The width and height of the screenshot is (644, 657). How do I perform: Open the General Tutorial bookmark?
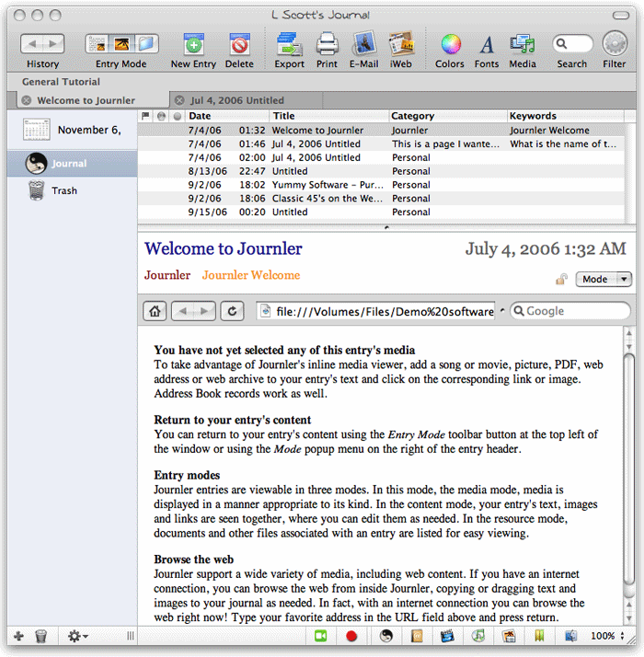tap(61, 82)
